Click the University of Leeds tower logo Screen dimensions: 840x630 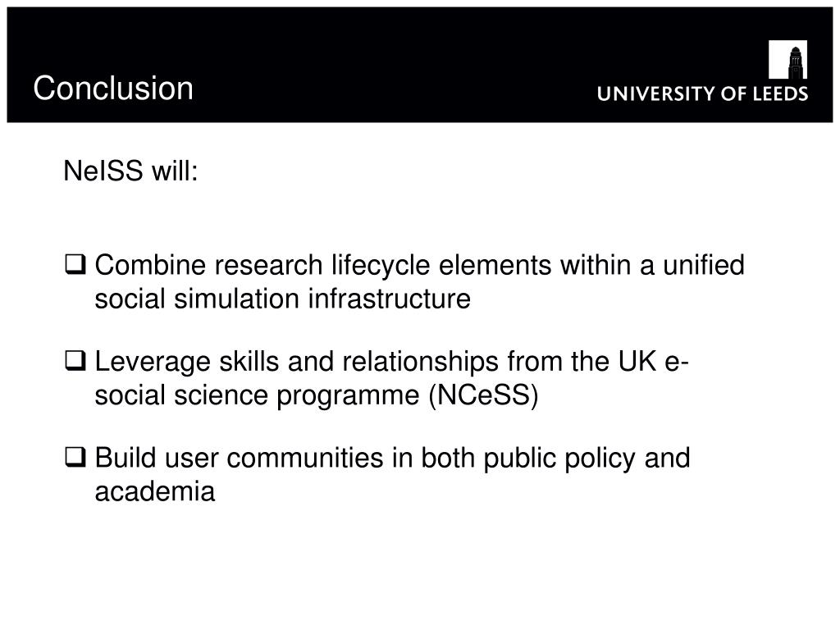[787, 59]
